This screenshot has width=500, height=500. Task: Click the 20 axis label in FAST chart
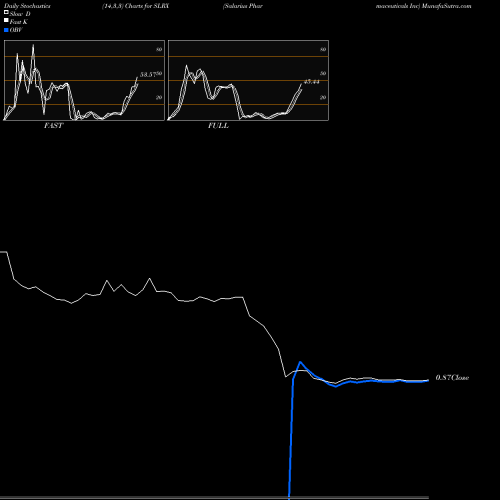tap(159, 97)
